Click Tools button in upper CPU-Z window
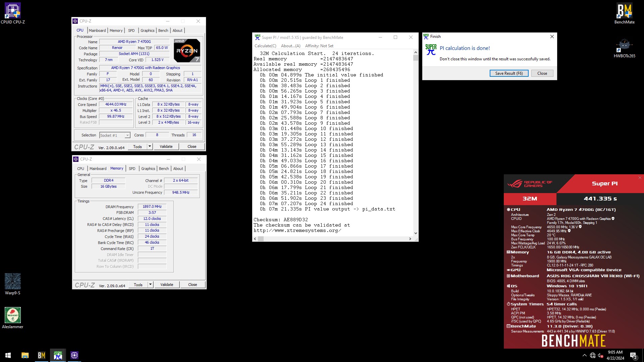This screenshot has height=362, width=644. pos(138,146)
